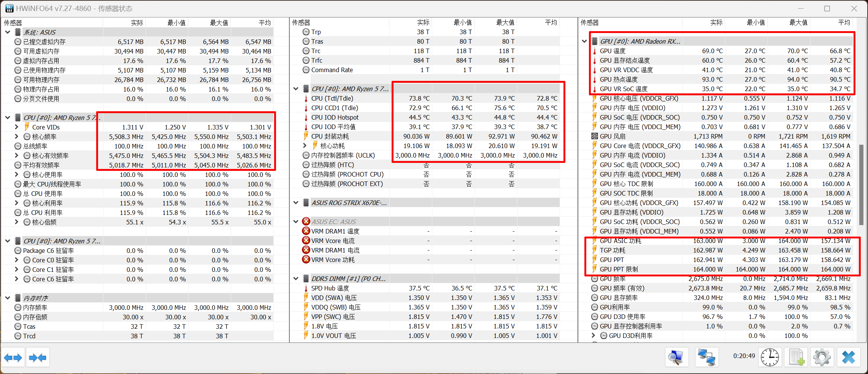Click the fan icon beside GPU 风扇
The width and height of the screenshot is (868, 374).
click(x=595, y=136)
